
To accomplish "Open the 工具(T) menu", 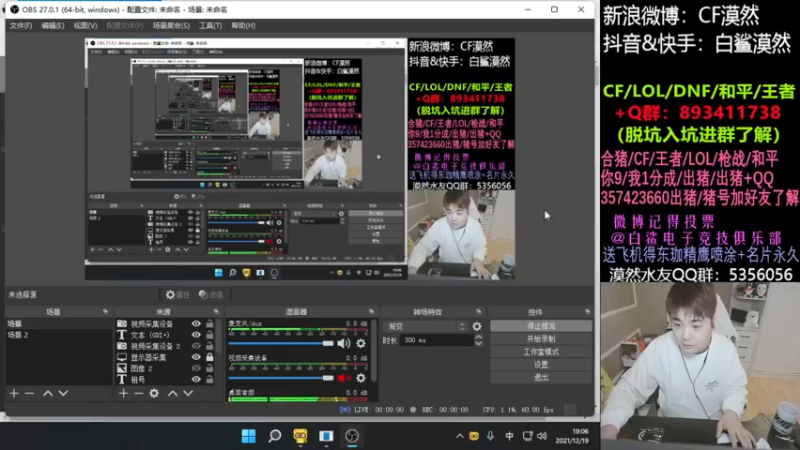I will coord(210,26).
